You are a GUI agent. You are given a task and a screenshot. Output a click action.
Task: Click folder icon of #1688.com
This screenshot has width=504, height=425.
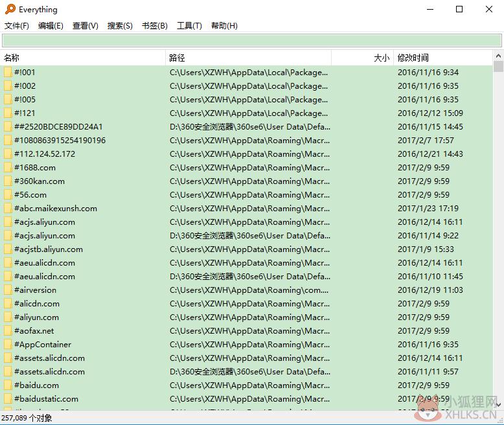pos(8,168)
